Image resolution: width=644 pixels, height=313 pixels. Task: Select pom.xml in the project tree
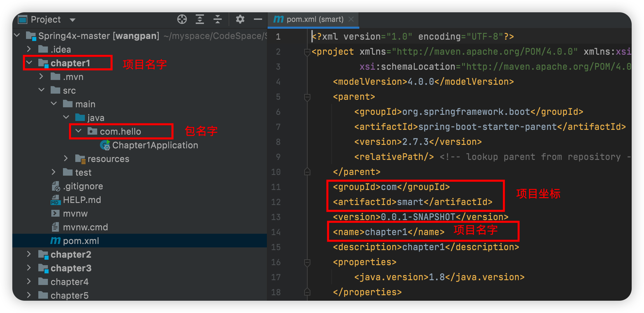pos(140,241)
